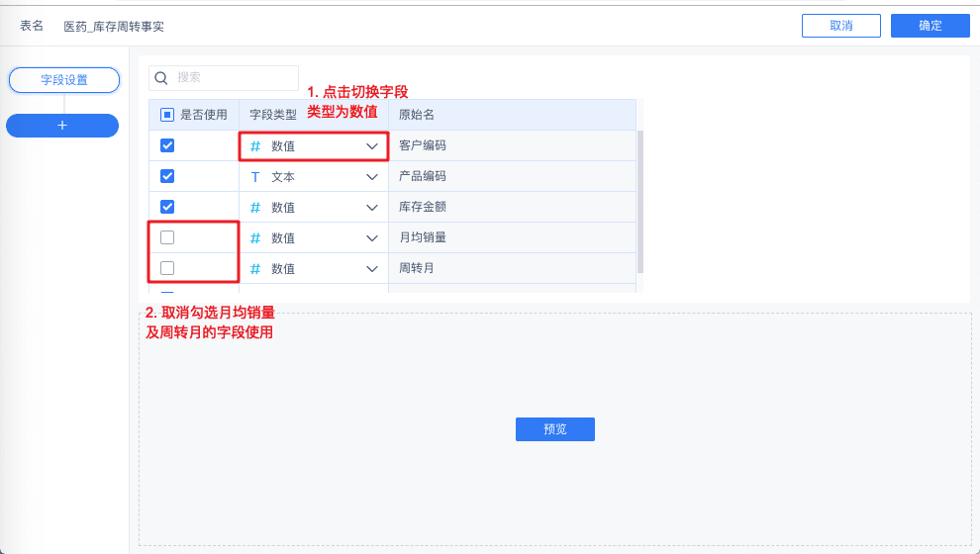Click the 搜索 input field
Screen dimensions: 980x554
coord(224,78)
